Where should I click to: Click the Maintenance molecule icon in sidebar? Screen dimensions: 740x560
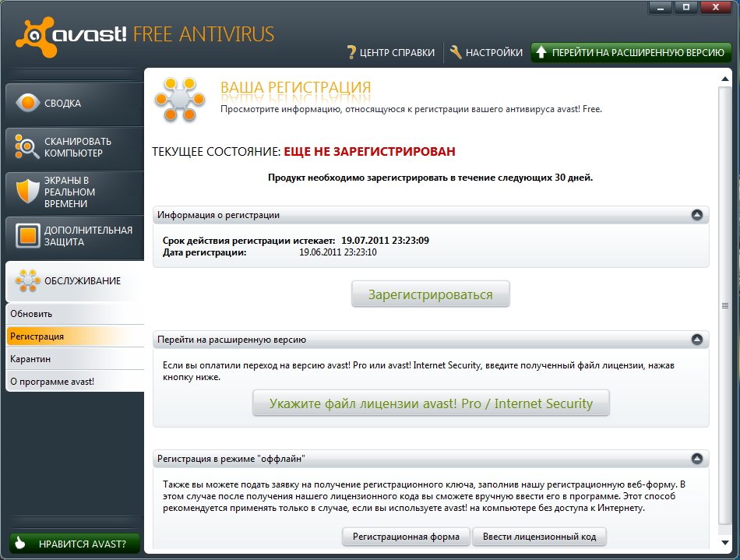[27, 280]
